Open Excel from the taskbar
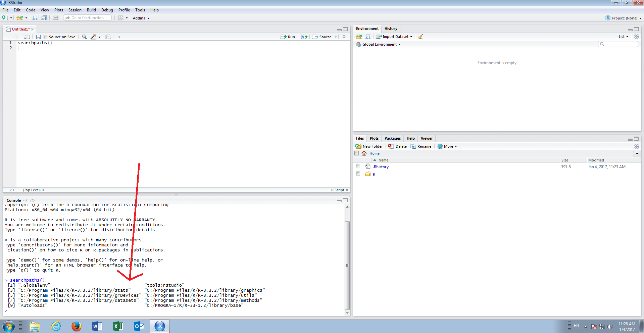 pyautogui.click(x=118, y=326)
